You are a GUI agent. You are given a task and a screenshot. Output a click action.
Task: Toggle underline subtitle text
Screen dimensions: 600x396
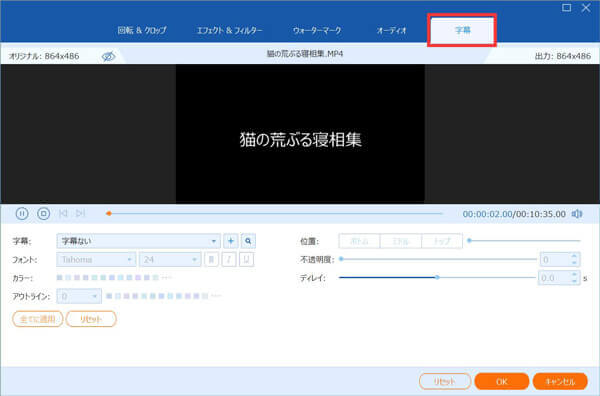pyautogui.click(x=246, y=260)
